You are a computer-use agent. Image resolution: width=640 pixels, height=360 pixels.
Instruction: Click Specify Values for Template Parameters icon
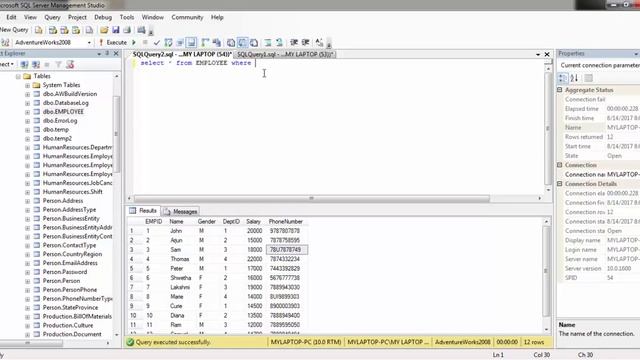[x=319, y=42]
